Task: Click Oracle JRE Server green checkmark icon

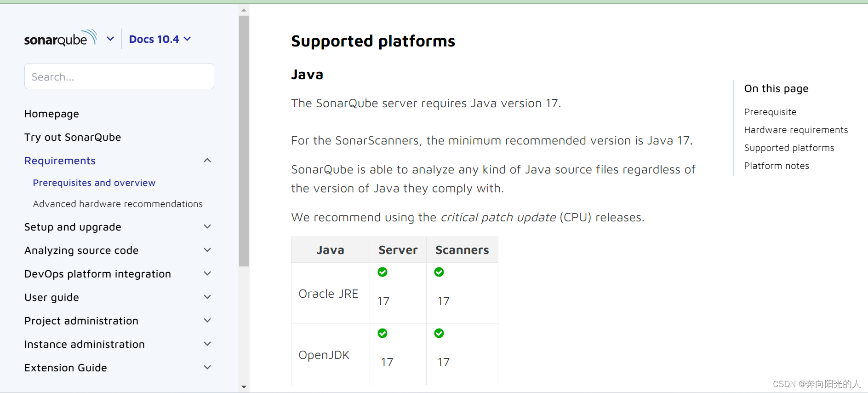Action: [x=383, y=272]
